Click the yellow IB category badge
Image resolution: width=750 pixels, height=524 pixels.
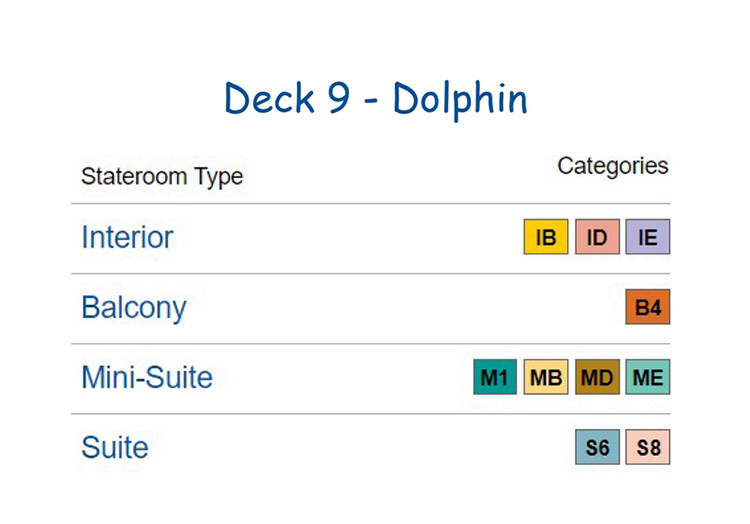[x=546, y=237]
